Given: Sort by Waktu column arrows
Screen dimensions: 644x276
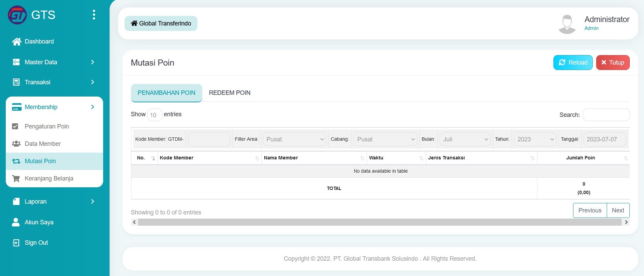Looking at the screenshot, I should 421,158.
